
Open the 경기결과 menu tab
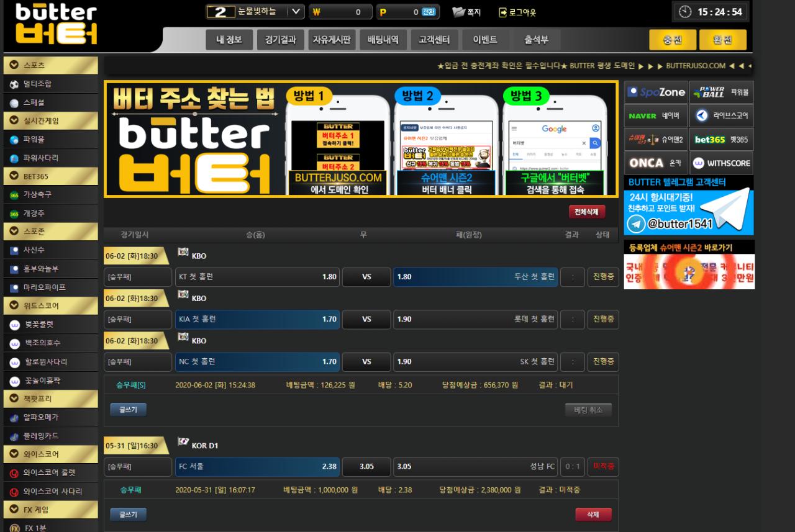coord(280,40)
